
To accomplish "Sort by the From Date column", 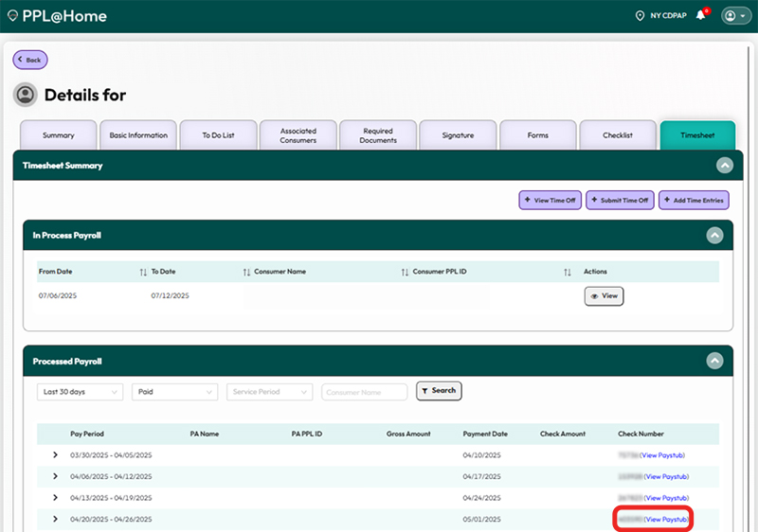I will click(x=143, y=273).
